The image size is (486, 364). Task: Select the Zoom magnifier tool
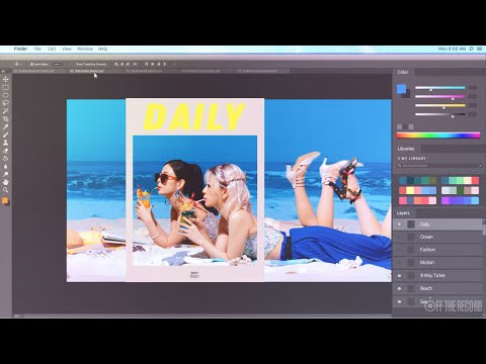tap(5, 190)
